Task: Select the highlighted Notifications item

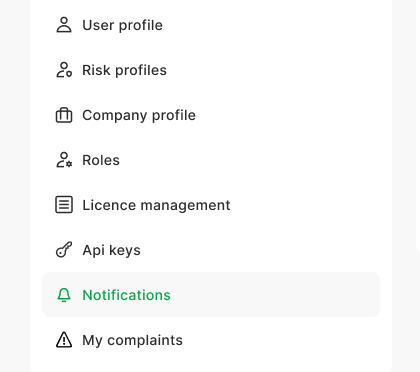Action: click(x=211, y=295)
